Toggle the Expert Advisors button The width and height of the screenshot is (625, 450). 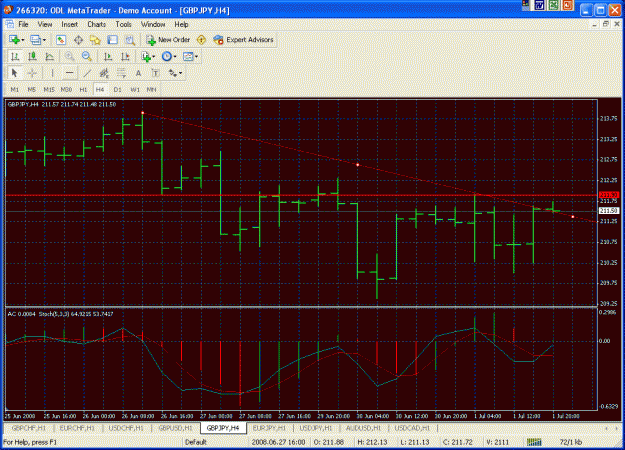pos(243,40)
